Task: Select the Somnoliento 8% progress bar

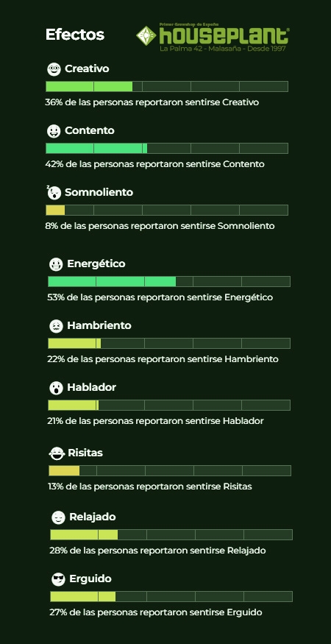Action: click(167, 210)
